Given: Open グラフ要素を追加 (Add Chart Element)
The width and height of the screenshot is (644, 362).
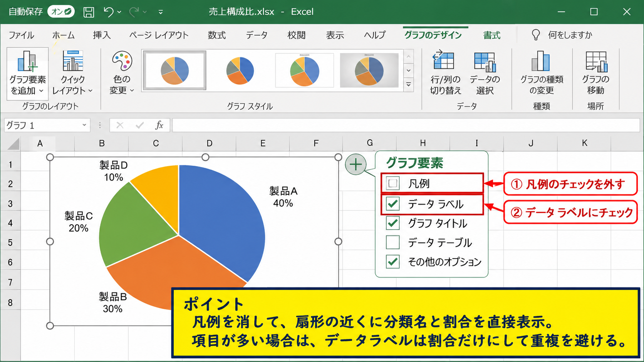Looking at the screenshot, I should click(x=27, y=73).
